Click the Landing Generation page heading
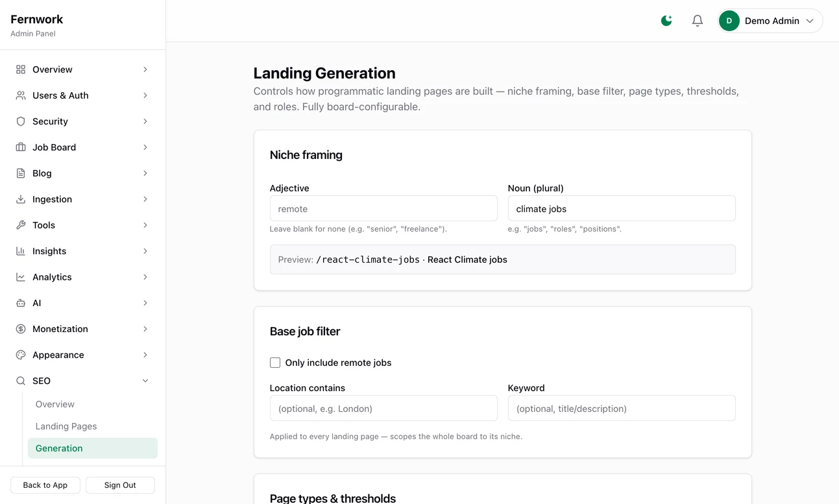Screen dimensions: 839x504 click(x=324, y=73)
